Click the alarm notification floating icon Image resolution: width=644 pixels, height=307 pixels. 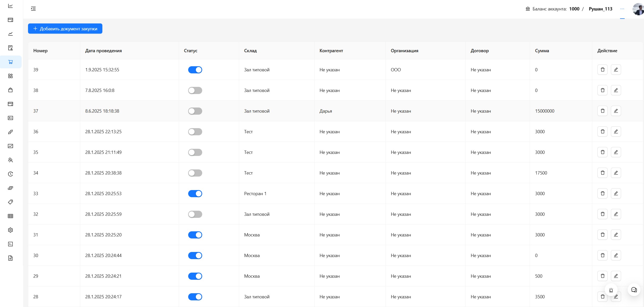611,290
